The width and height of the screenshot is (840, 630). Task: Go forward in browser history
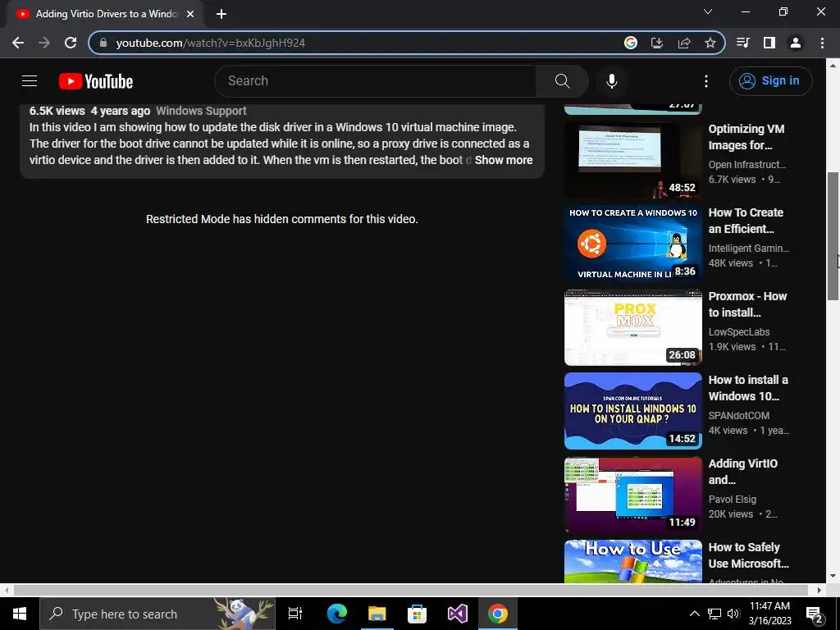44,43
